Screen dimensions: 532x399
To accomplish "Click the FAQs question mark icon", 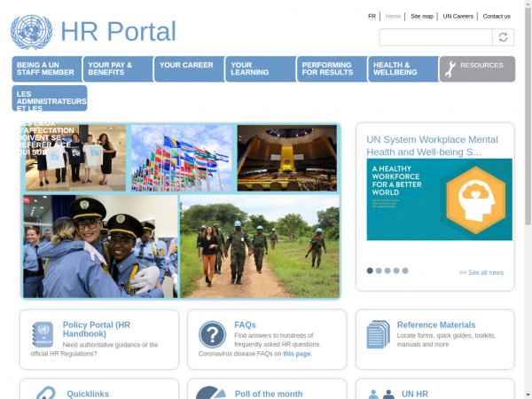I will pyautogui.click(x=213, y=334).
